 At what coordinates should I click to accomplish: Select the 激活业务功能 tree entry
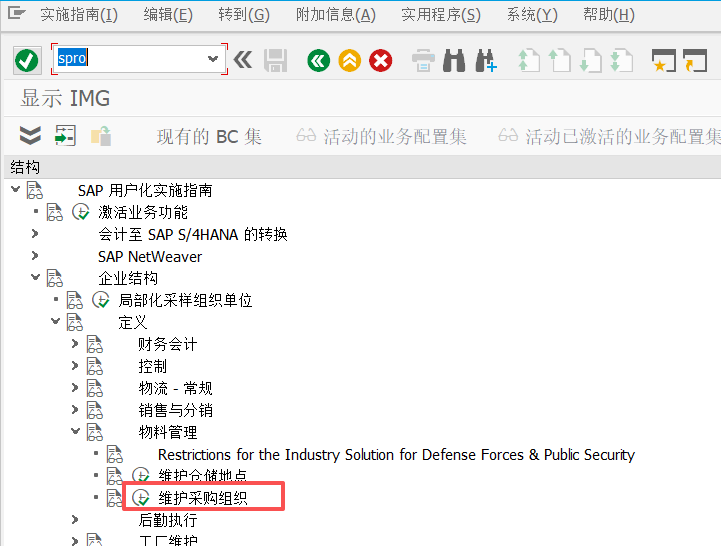143,212
